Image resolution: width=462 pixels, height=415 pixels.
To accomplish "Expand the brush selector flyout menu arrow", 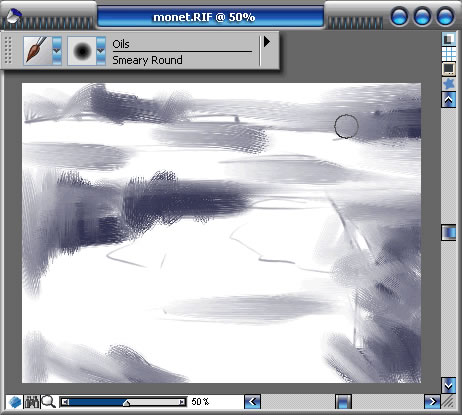I will click(x=267, y=42).
